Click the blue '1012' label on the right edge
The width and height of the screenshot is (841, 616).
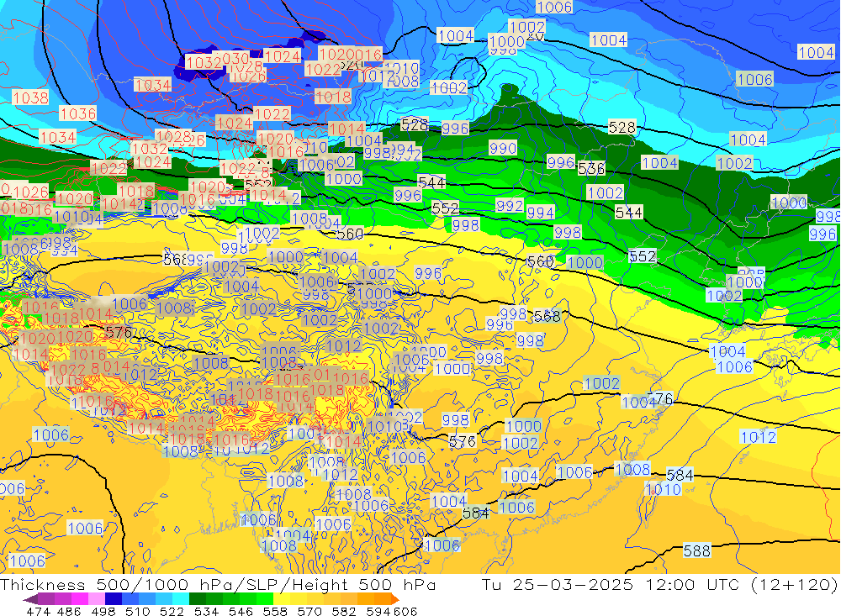759,437
